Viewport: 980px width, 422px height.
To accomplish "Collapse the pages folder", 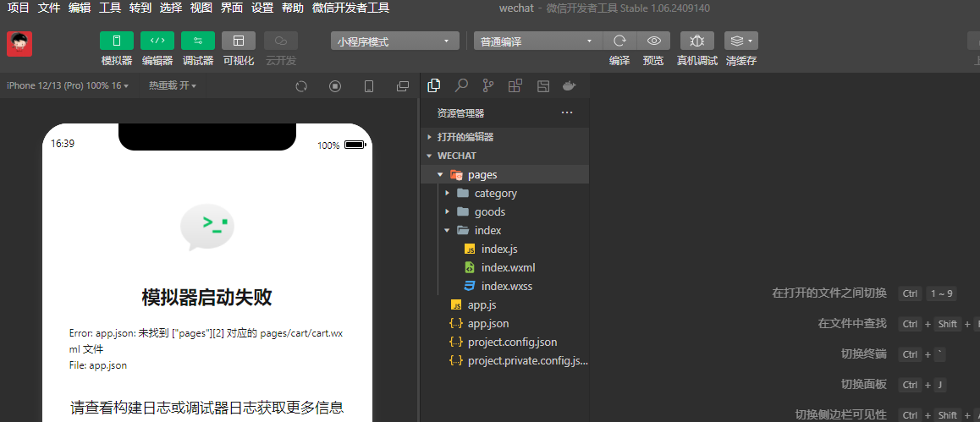I will 505,174.
